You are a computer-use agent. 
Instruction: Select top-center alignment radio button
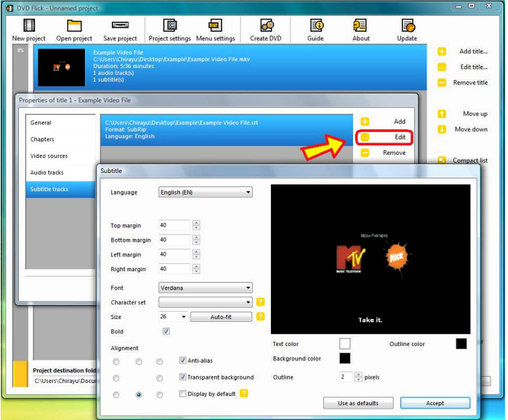point(139,361)
